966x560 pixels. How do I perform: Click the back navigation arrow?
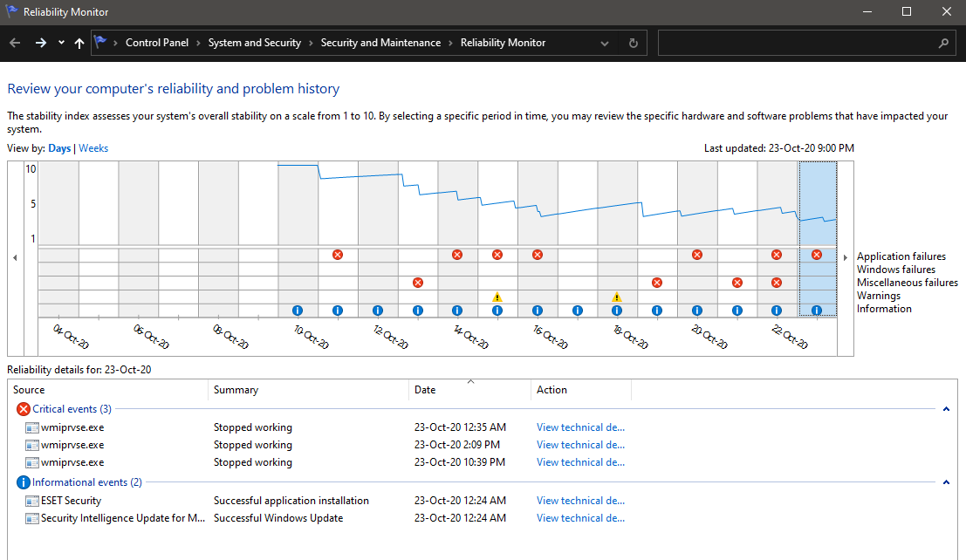[15, 43]
